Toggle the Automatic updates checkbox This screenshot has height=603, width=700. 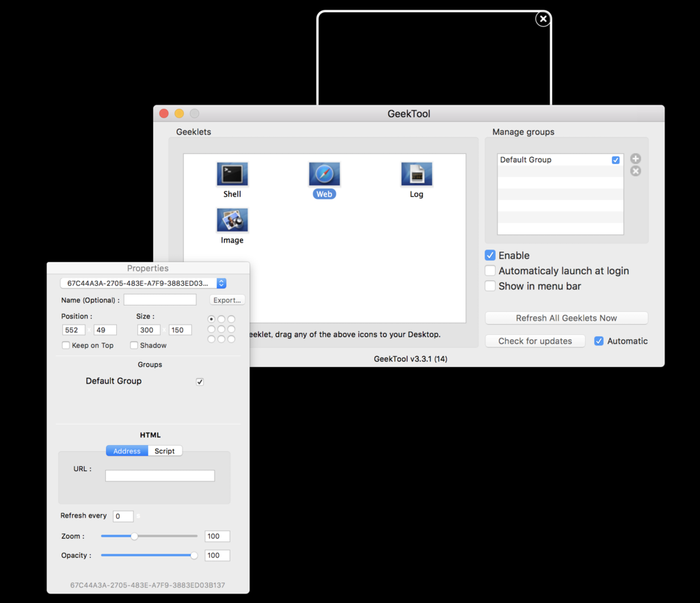(x=599, y=341)
